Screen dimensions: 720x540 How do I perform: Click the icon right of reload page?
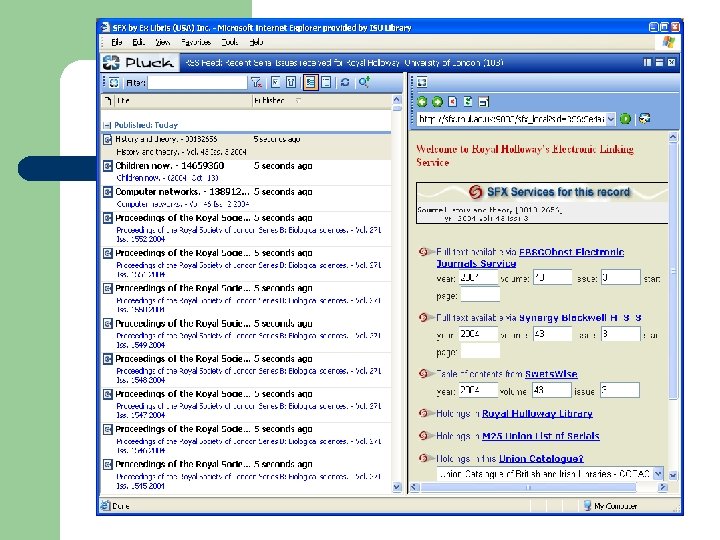click(484, 102)
